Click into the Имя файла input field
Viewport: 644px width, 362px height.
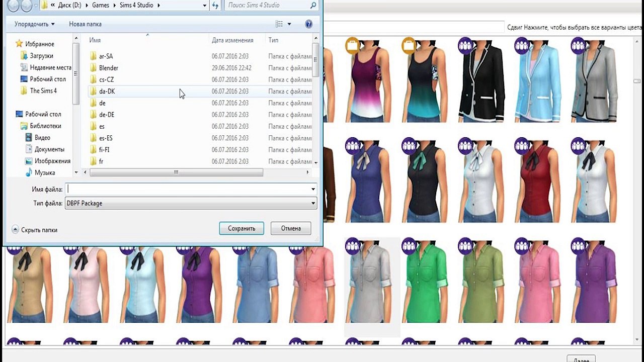point(187,189)
